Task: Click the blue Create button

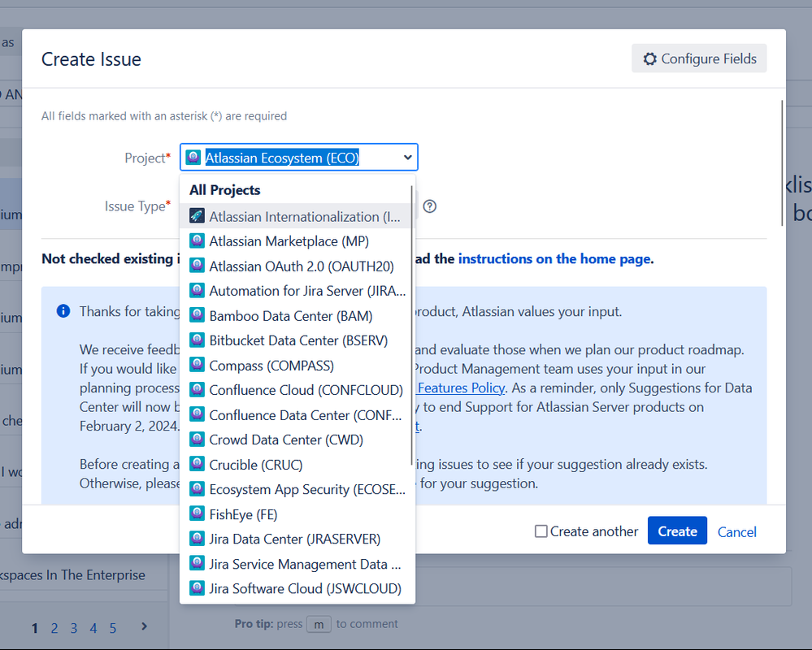Action: (x=677, y=531)
